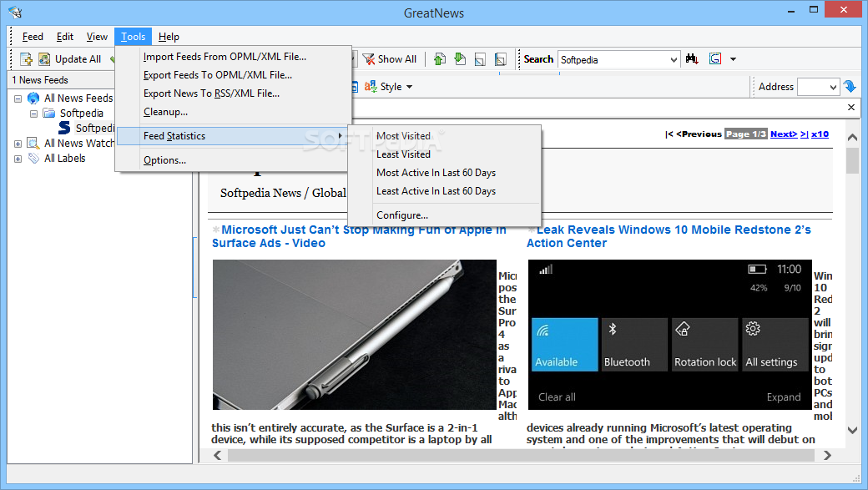Click the Action Center screenshot thumbnail
868x490 pixels.
670,335
